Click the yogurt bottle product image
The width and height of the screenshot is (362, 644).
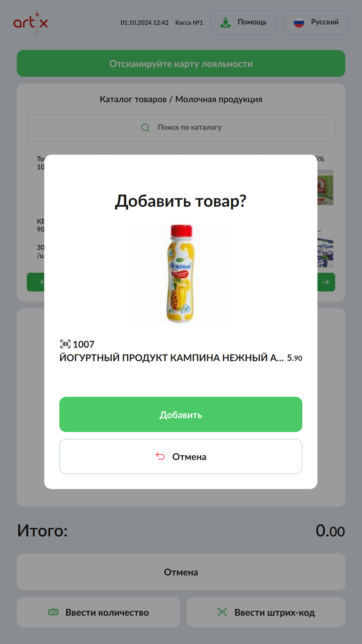pyautogui.click(x=181, y=274)
